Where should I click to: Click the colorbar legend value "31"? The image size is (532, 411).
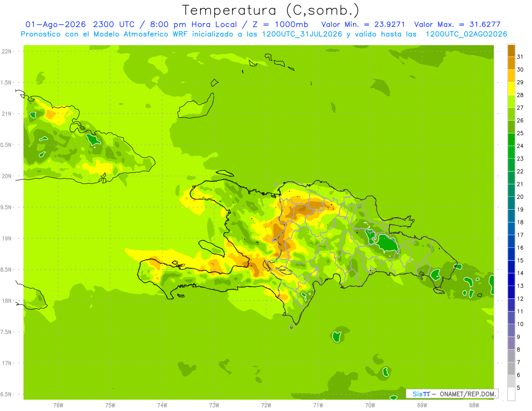tap(520, 56)
